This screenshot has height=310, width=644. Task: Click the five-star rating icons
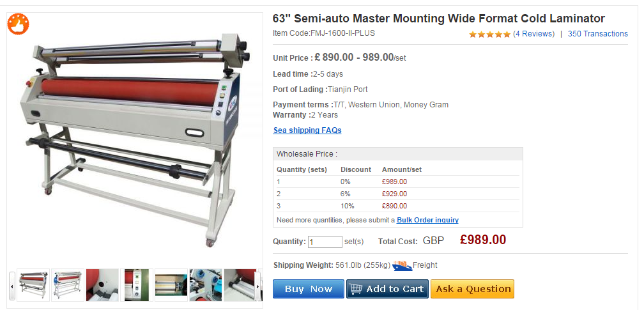click(x=489, y=35)
